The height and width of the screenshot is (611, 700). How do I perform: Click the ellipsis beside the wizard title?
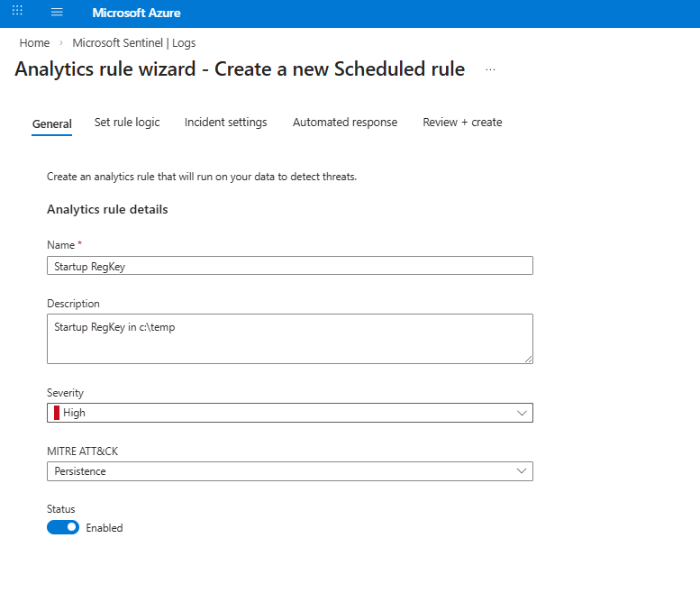pyautogui.click(x=490, y=69)
